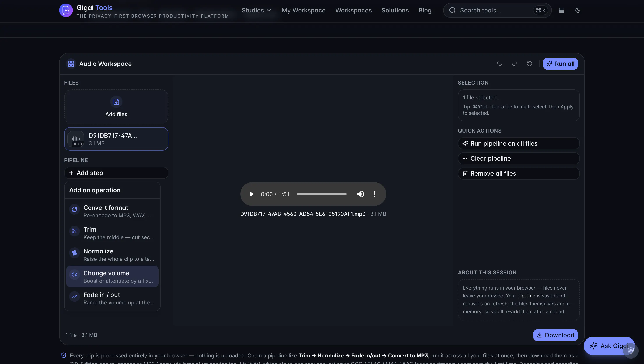Click the Download button
The image size is (644, 364).
pos(556,335)
